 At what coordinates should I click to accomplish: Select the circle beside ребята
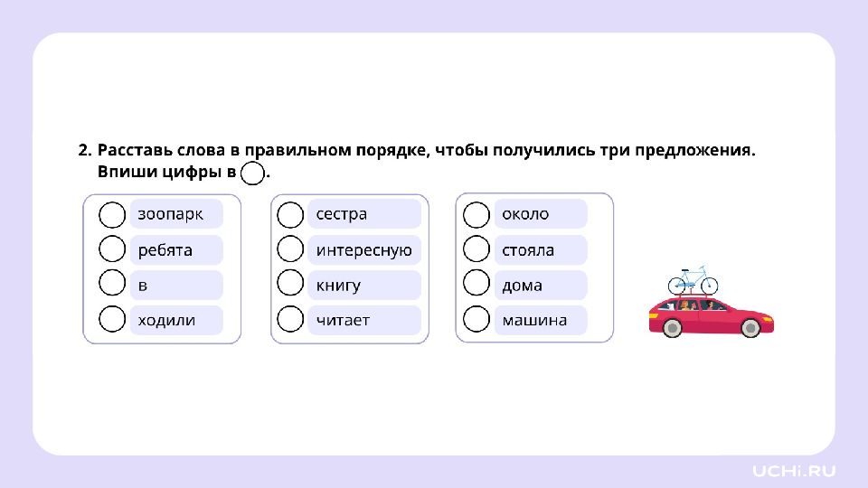pyautogui.click(x=112, y=249)
